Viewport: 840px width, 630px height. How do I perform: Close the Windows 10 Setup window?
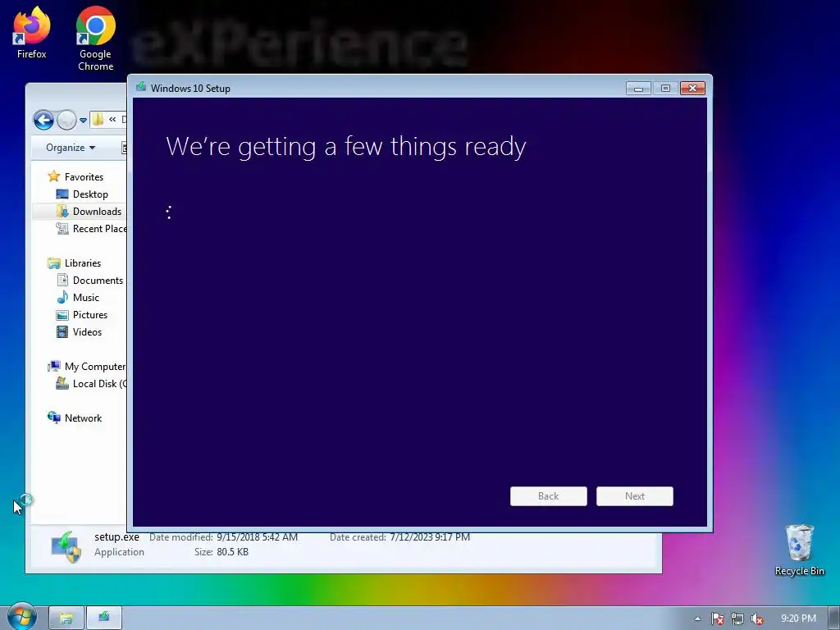692,89
